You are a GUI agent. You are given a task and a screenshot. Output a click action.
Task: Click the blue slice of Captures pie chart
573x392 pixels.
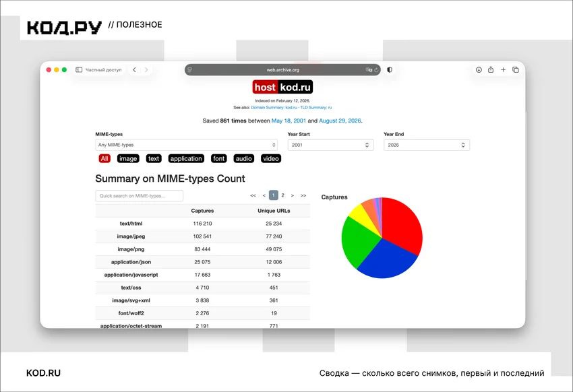[386, 261]
